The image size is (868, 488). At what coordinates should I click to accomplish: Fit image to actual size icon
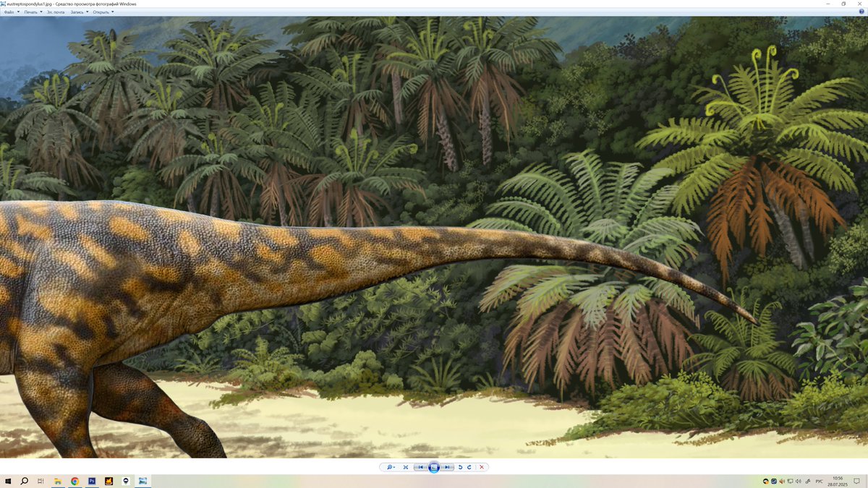(x=406, y=467)
